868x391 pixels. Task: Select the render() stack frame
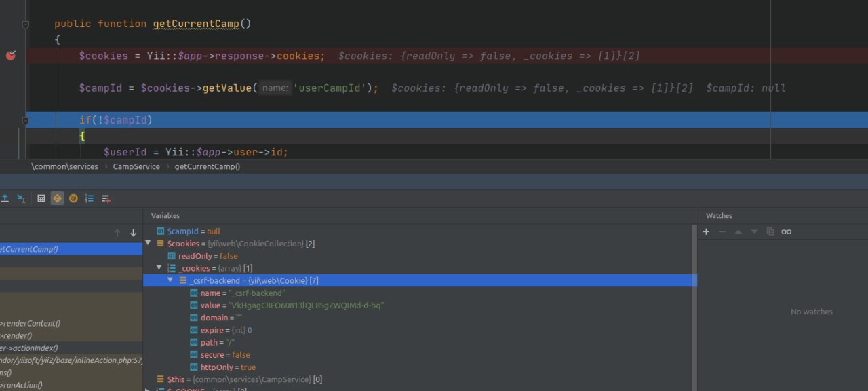[x=71, y=335]
